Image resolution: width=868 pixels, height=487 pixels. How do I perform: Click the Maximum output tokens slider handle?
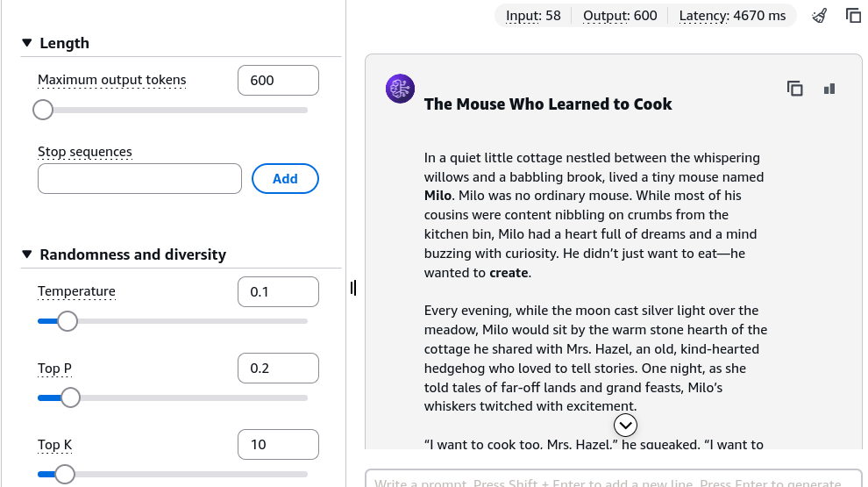tap(43, 110)
